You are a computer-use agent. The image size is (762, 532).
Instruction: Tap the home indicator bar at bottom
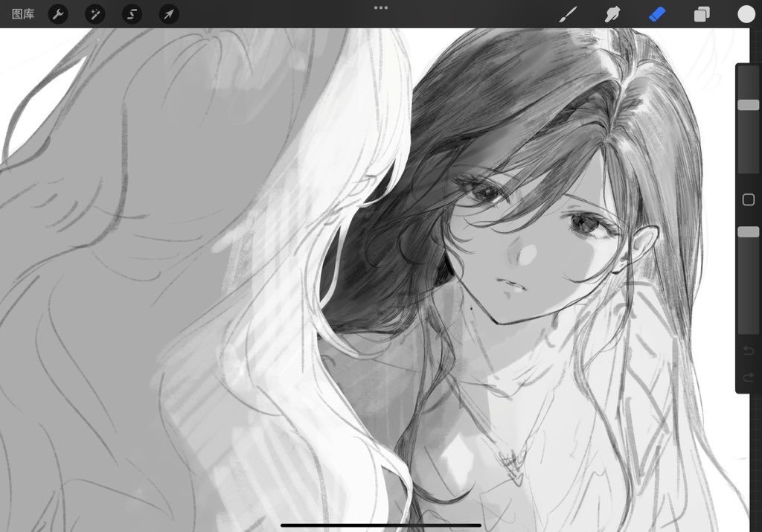381,525
